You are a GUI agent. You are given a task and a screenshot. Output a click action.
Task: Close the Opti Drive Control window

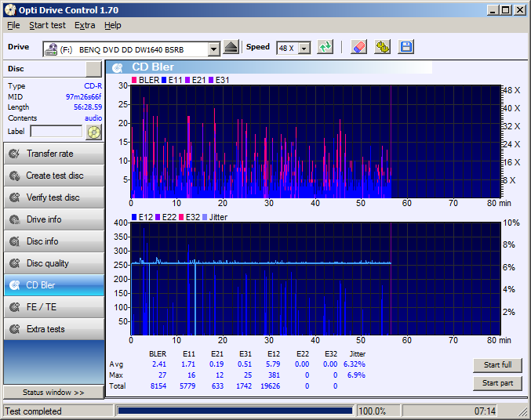[520, 10]
